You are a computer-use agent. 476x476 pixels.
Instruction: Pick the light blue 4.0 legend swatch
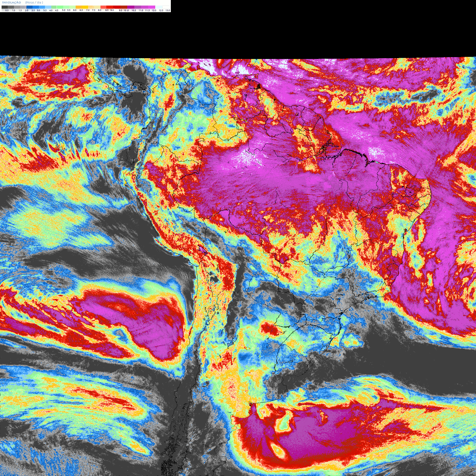point(48,7)
